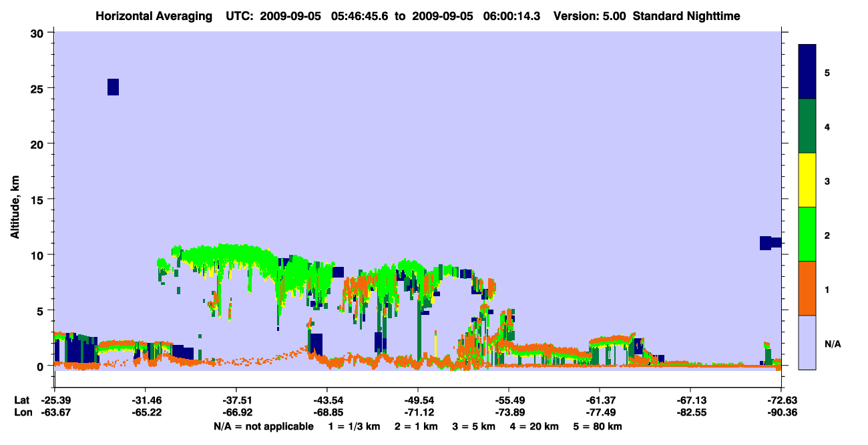Viewport: 868px width, 445px height.
Task: Click longitude value -73.89
Action: [509, 413]
